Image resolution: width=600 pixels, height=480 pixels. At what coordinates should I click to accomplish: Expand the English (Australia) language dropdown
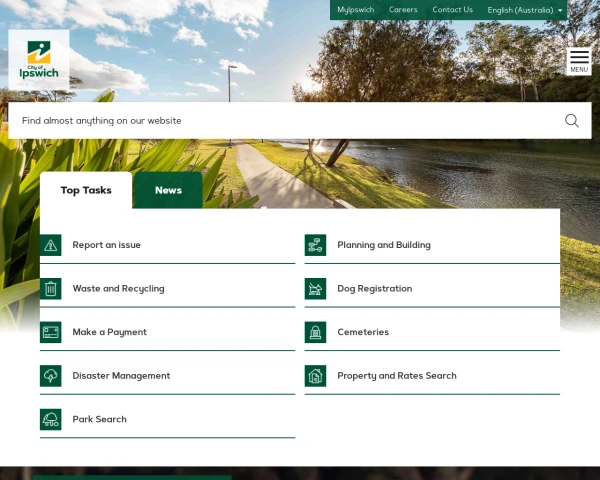pos(525,10)
